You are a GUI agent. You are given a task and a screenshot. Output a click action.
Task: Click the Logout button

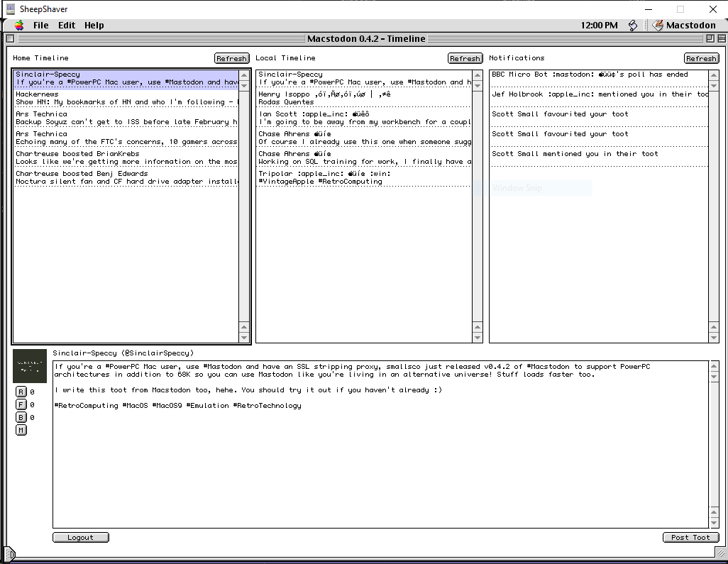pyautogui.click(x=80, y=537)
